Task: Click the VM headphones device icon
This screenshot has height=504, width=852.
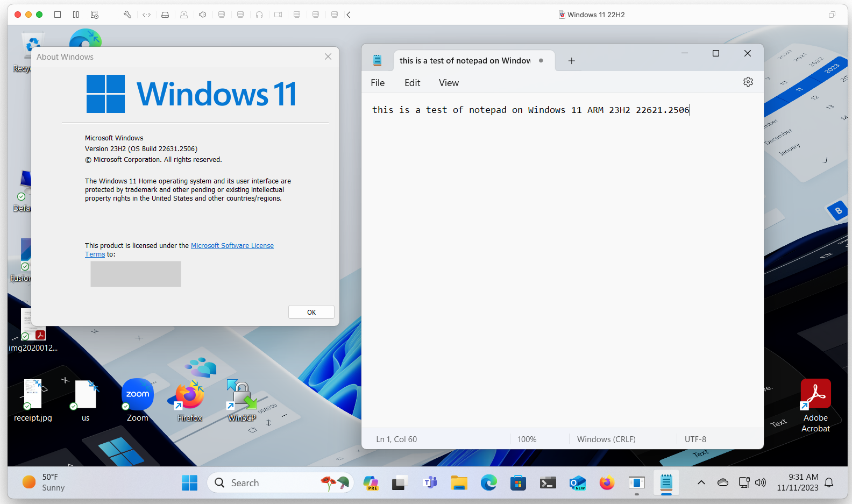Action: (x=259, y=15)
